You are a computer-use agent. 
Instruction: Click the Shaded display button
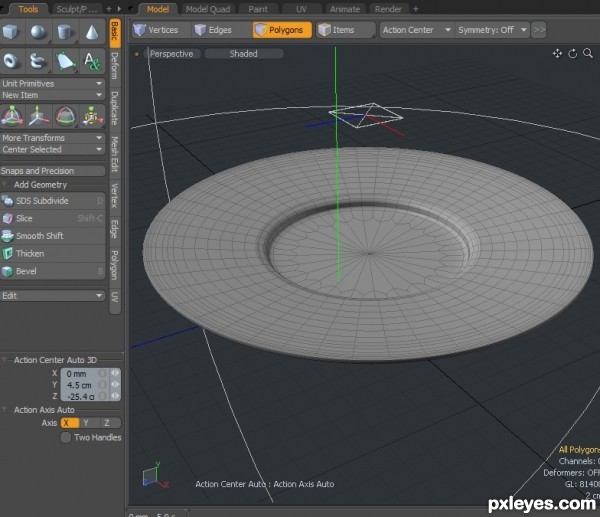click(x=243, y=54)
